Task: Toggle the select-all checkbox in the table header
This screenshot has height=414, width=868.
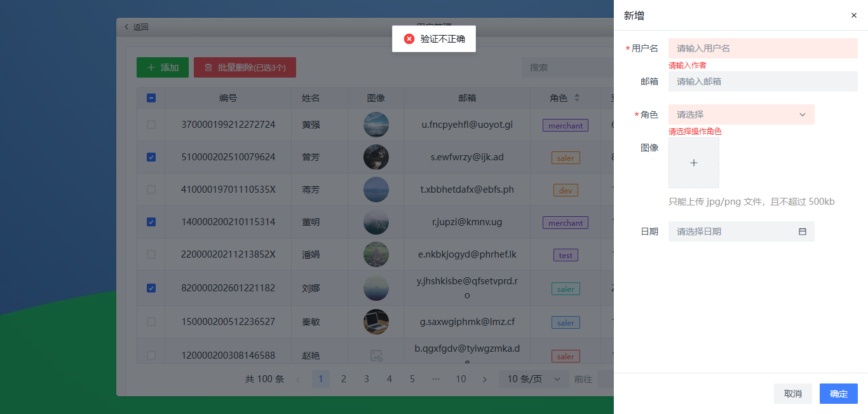Action: click(x=151, y=98)
